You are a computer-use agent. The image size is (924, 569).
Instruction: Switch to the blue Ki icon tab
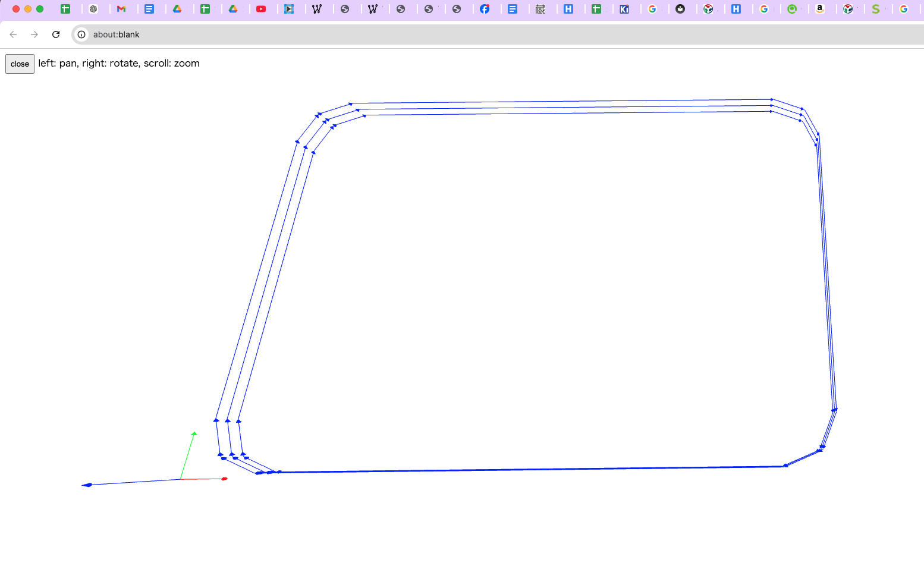tap(624, 9)
